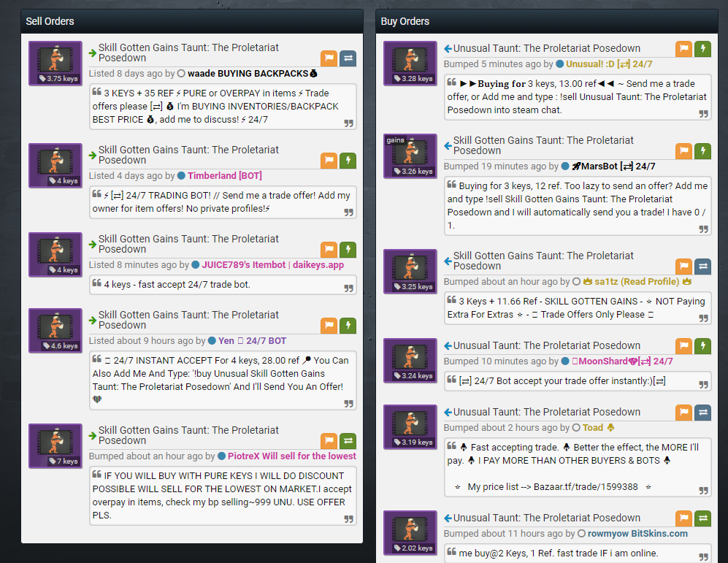The image size is (728, 563).
Task: Report Yen 24/7 BOT sell listing
Action: (329, 326)
